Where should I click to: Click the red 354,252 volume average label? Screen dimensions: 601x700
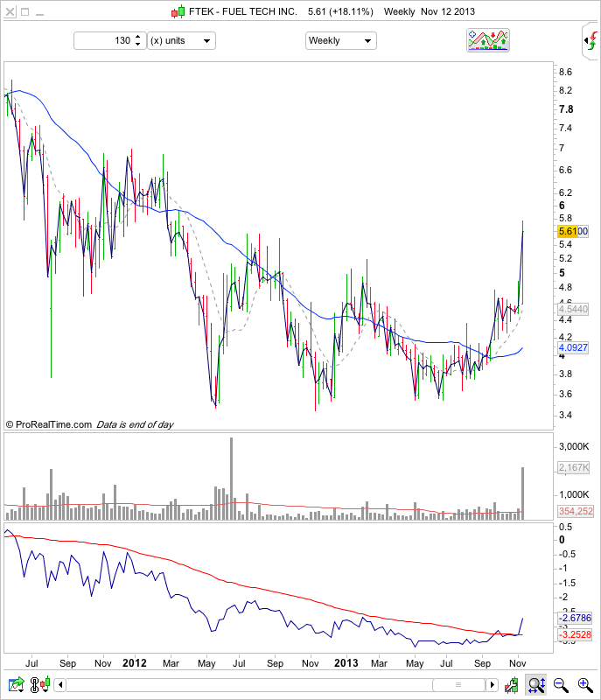point(576,511)
